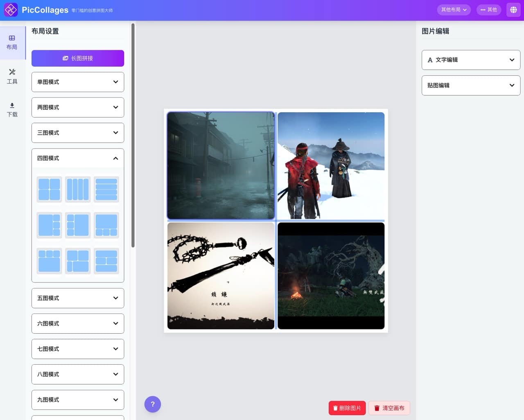Image resolution: width=524 pixels, height=420 pixels.
Task: Collapse the 四图模式 section
Action: (77, 158)
